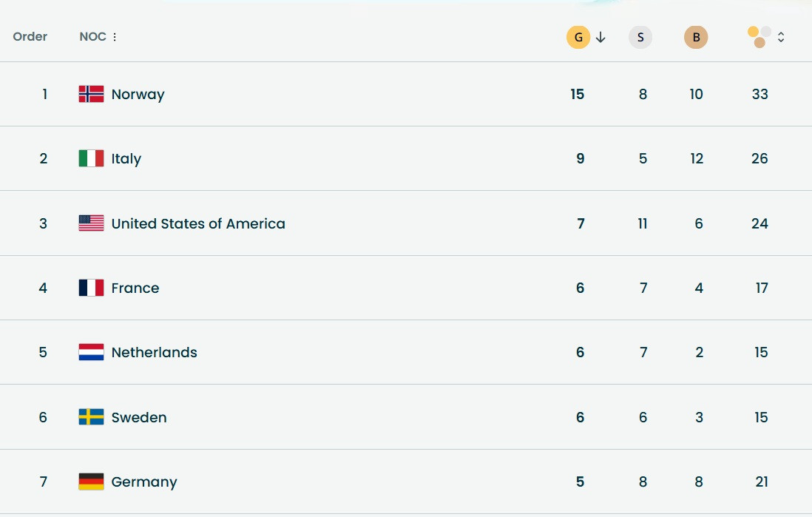Click the Norway flag icon
This screenshot has height=517, width=812.
click(x=91, y=94)
